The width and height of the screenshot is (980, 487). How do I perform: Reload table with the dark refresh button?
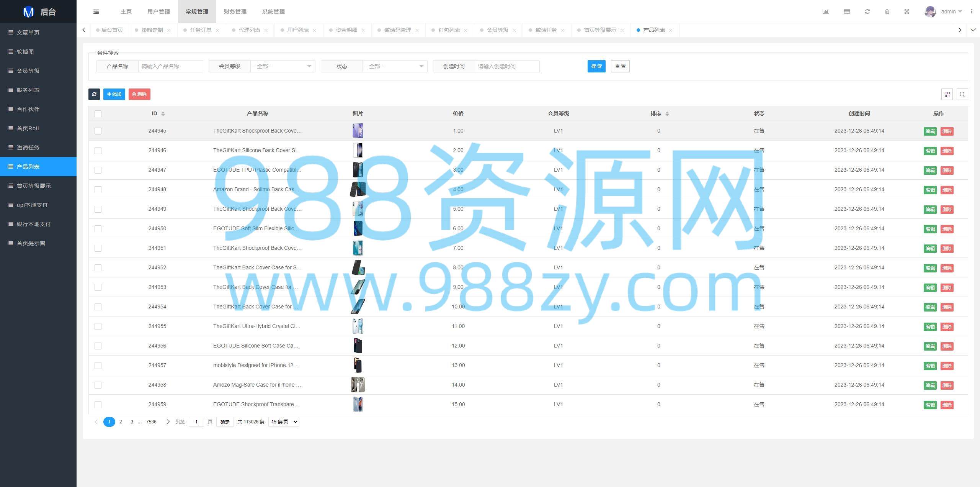click(x=94, y=94)
